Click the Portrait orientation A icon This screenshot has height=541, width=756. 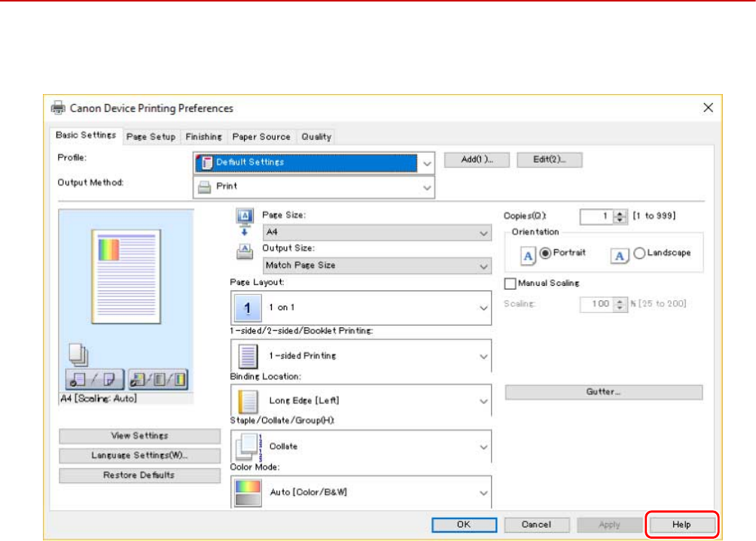[528, 255]
